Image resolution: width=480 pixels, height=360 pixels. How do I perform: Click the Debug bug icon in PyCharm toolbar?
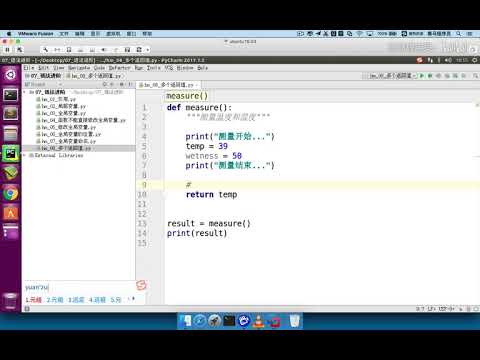430,76
